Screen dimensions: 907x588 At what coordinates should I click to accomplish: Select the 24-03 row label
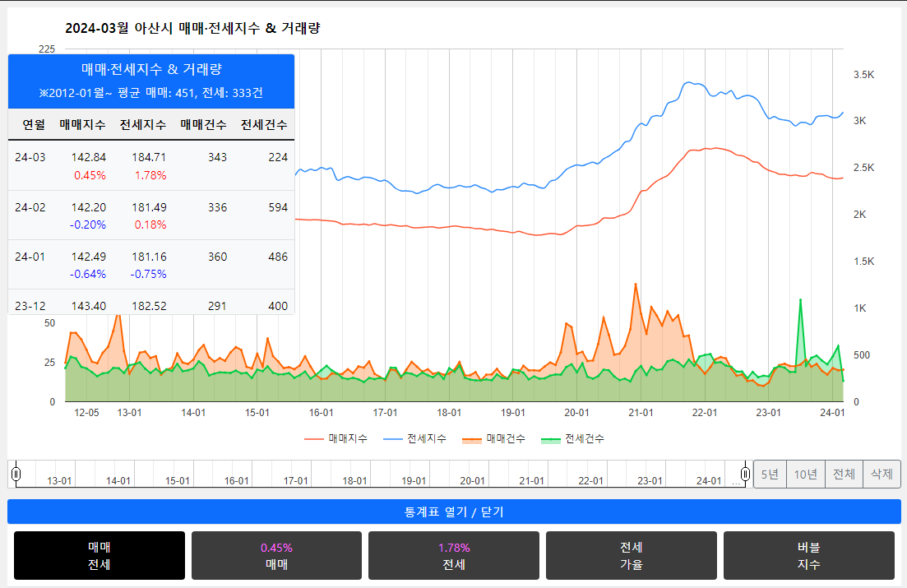30,157
